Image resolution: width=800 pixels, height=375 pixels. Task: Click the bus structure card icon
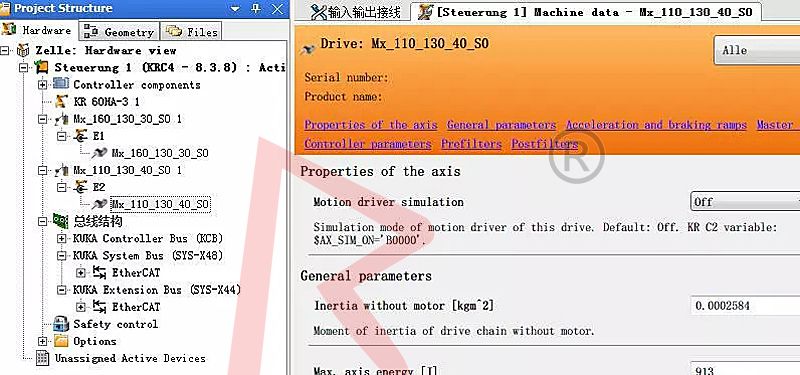61,221
